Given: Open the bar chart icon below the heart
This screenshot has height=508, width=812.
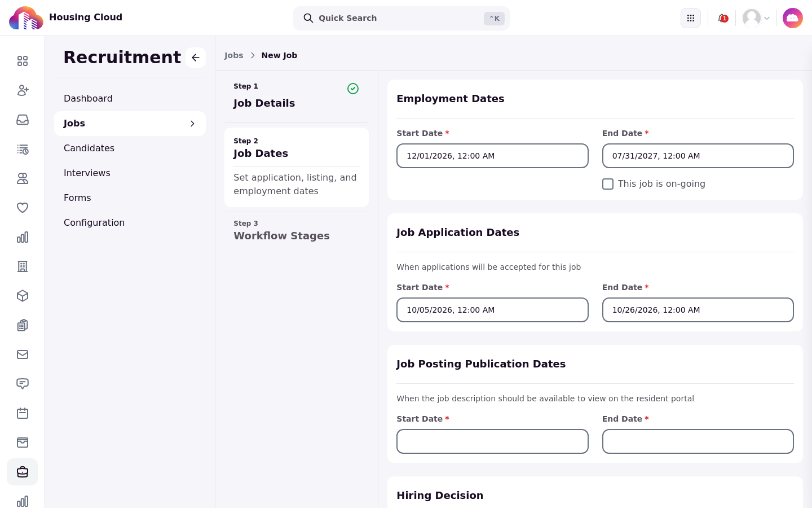Looking at the screenshot, I should (x=23, y=237).
